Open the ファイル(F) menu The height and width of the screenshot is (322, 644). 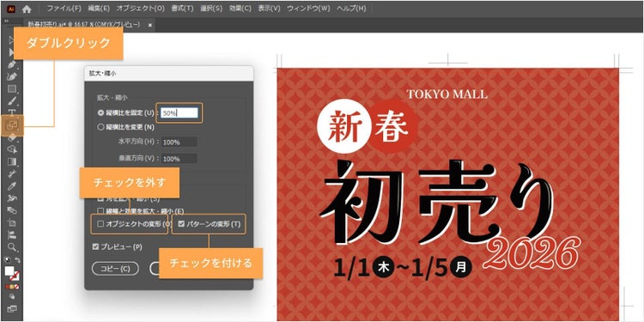64,9
